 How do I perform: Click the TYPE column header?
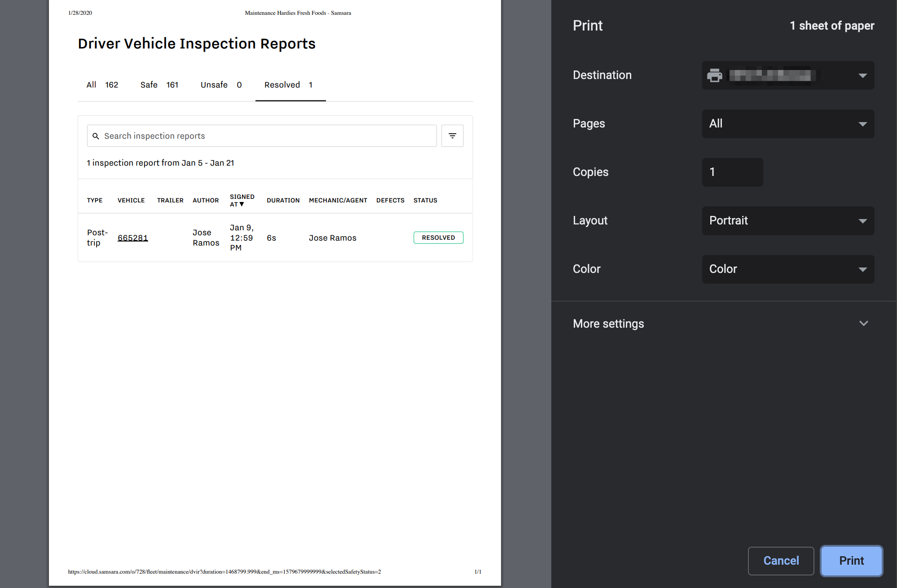95,201
